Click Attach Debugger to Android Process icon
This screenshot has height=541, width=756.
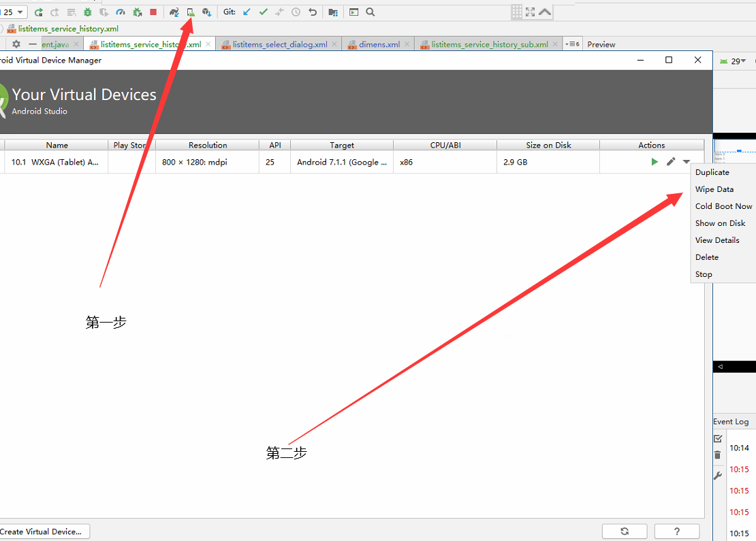[138, 12]
